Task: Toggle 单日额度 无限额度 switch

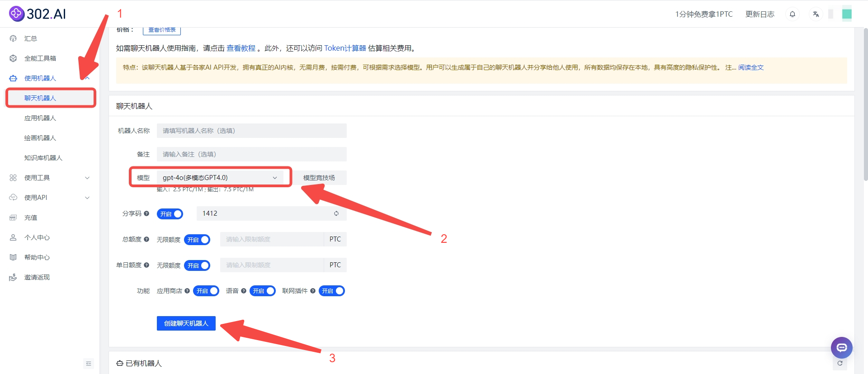Action: 197,265
